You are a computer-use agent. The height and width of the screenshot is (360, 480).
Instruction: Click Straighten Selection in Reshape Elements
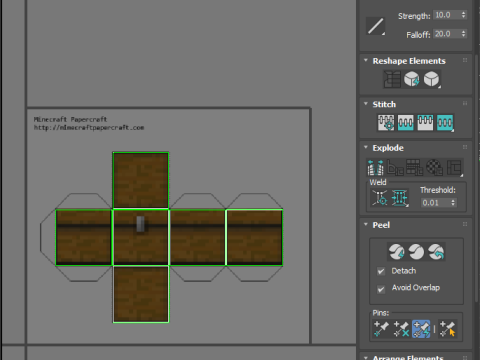click(392, 79)
